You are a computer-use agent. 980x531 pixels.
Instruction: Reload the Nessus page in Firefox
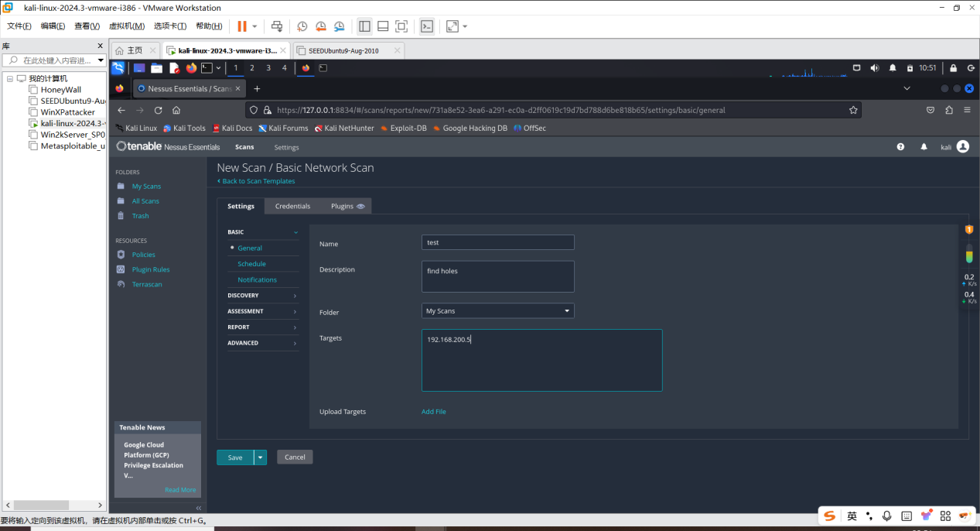click(159, 110)
